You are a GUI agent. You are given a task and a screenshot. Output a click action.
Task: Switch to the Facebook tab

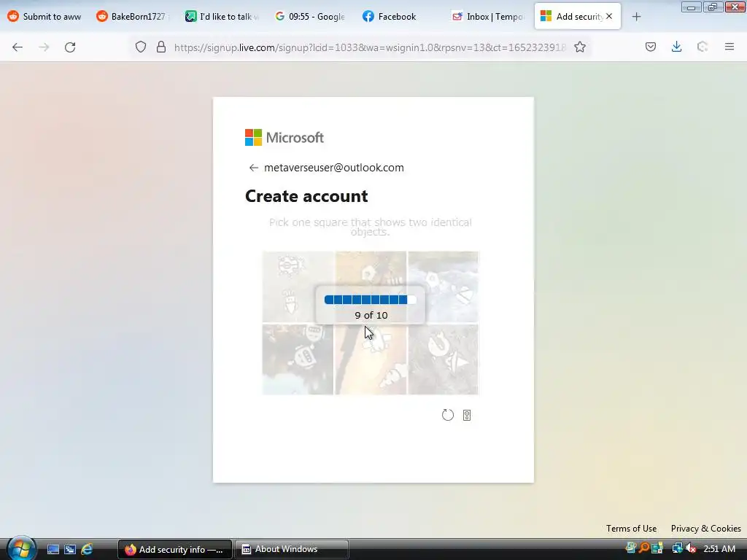coord(399,17)
